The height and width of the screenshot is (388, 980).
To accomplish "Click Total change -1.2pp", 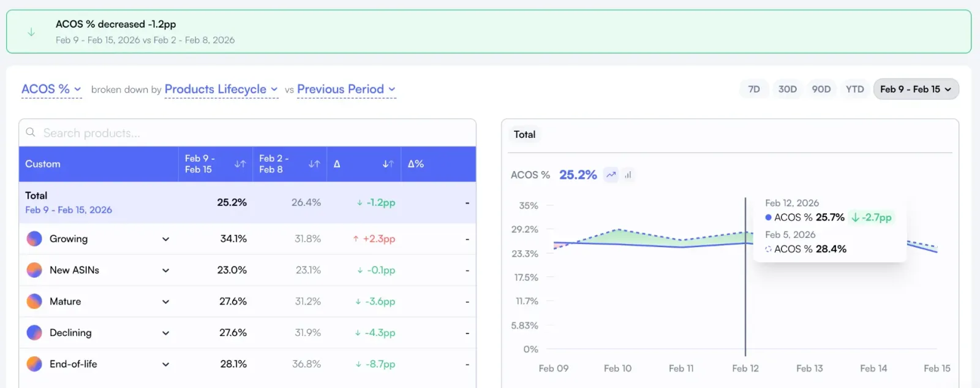I will pos(376,202).
